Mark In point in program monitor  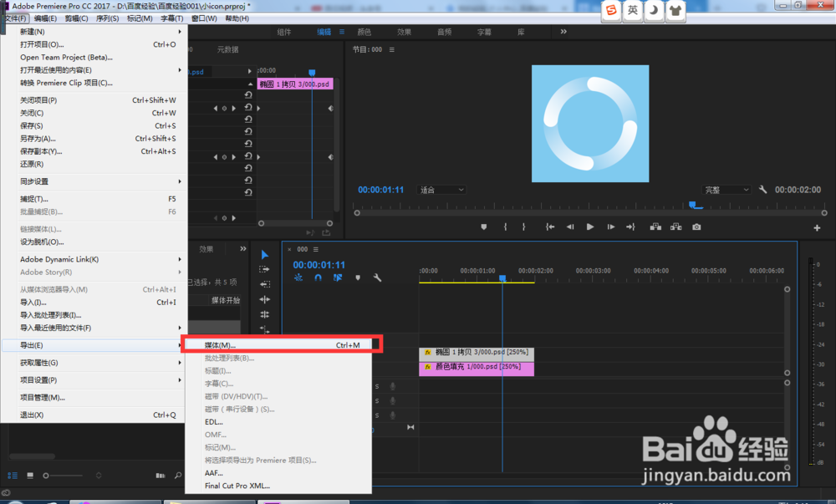(505, 227)
